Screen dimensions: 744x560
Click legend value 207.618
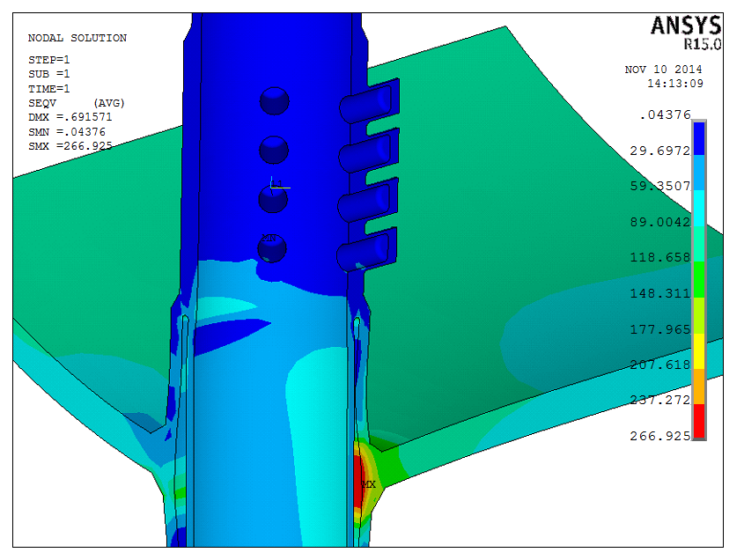(x=660, y=365)
